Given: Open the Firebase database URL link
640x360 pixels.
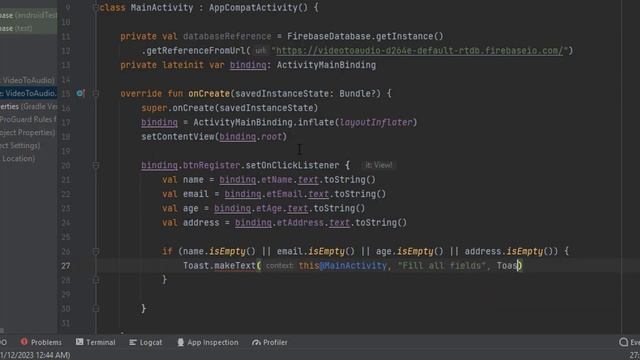Looking at the screenshot, I should click(x=420, y=51).
